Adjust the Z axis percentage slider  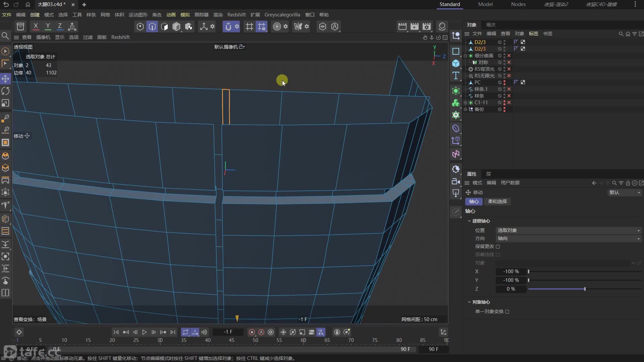tap(585, 289)
